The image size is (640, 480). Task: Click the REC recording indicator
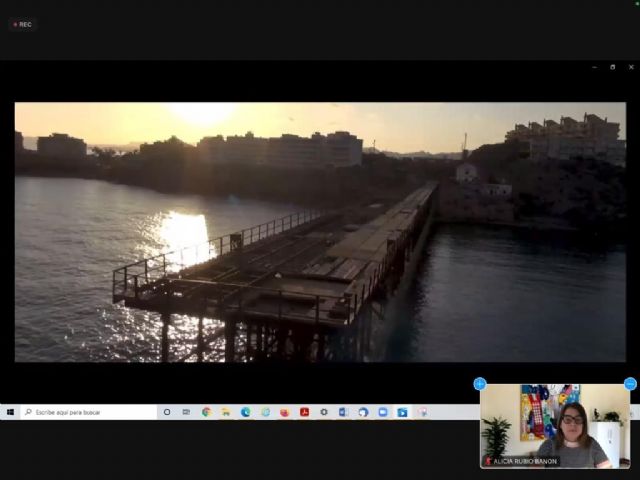tap(21, 24)
